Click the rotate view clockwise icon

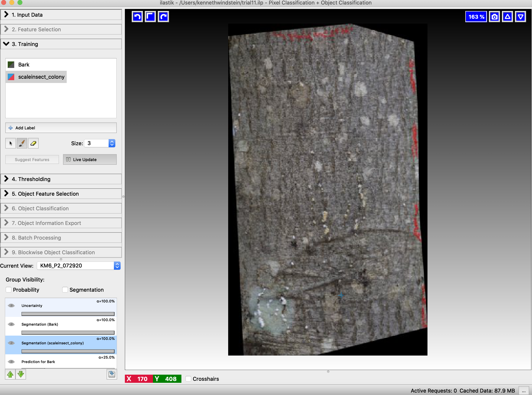pyautogui.click(x=164, y=17)
